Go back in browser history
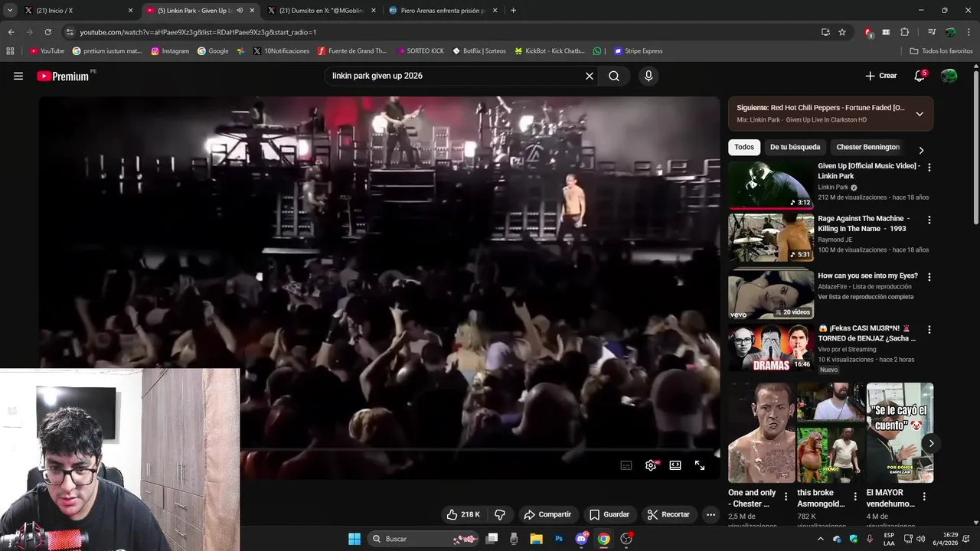Image resolution: width=980 pixels, height=551 pixels. 11,32
